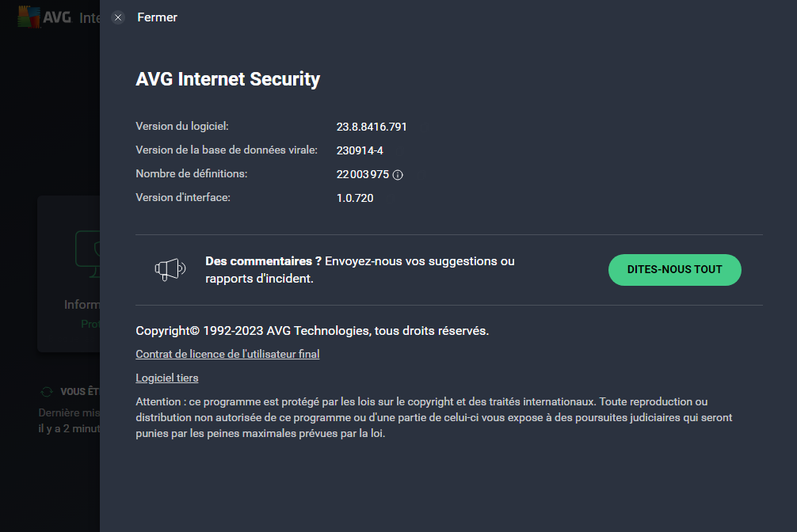Click the interface version value 1.0.720
The width and height of the screenshot is (797, 532).
(x=355, y=198)
